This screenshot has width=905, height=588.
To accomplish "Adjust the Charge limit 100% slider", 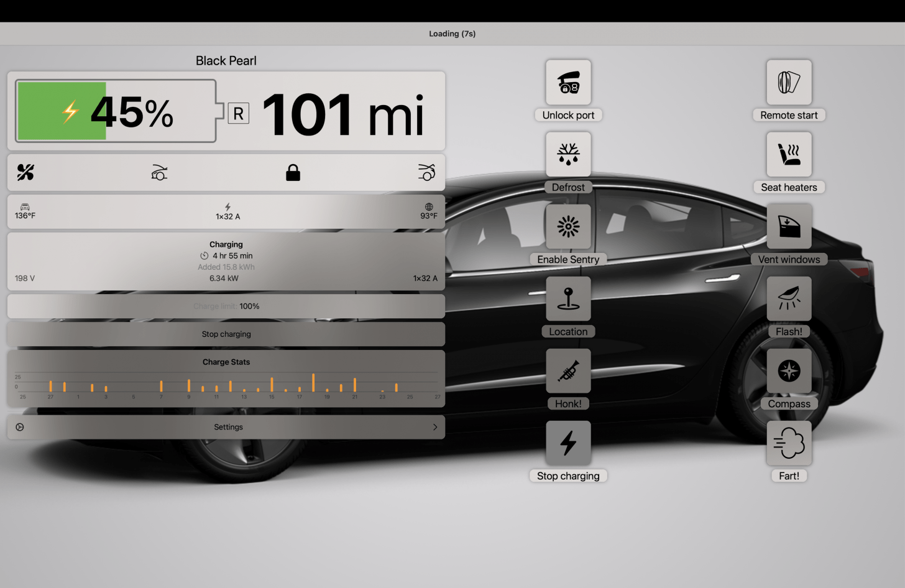I will pyautogui.click(x=226, y=306).
